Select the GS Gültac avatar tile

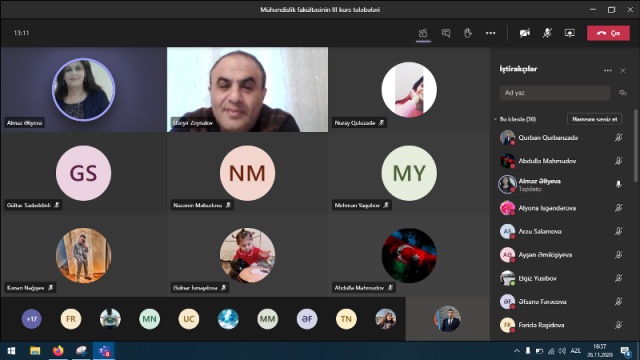(83, 173)
